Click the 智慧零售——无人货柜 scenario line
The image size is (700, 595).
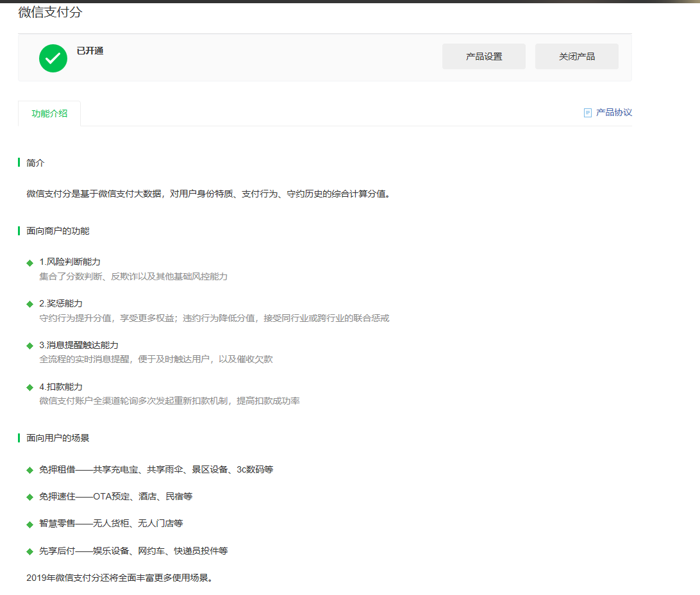(x=111, y=523)
